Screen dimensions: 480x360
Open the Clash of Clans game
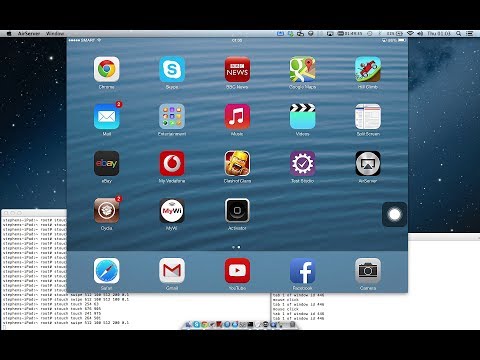pyautogui.click(x=237, y=163)
